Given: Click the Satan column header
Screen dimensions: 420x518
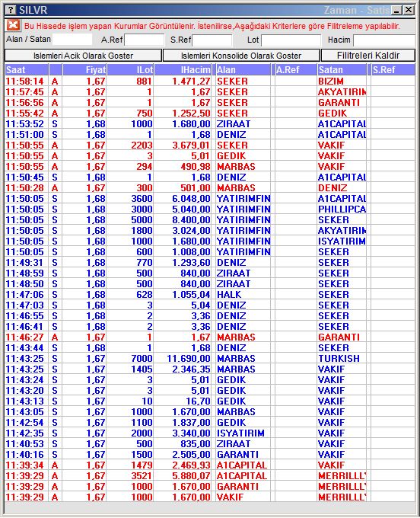Looking at the screenshot, I should (342, 70).
